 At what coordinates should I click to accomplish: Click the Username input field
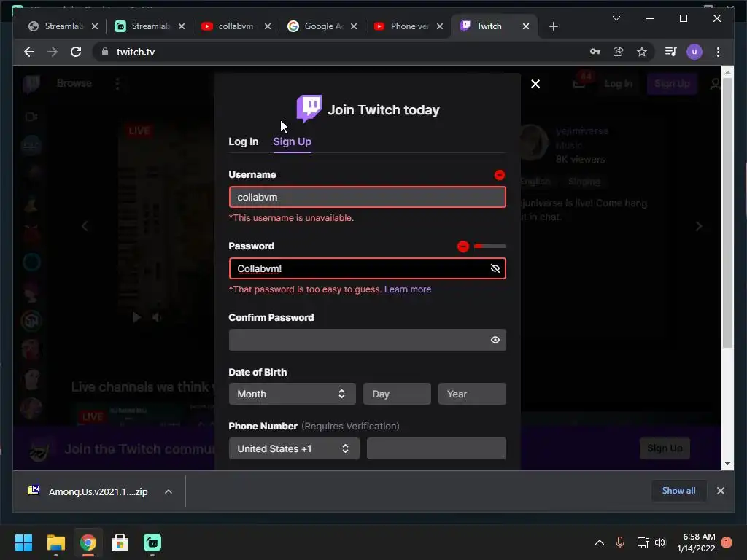pyautogui.click(x=368, y=197)
